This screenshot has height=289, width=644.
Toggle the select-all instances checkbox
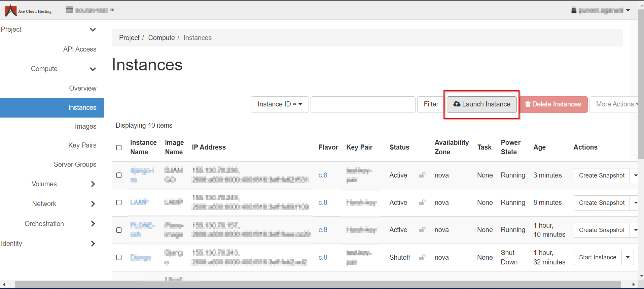click(x=119, y=148)
